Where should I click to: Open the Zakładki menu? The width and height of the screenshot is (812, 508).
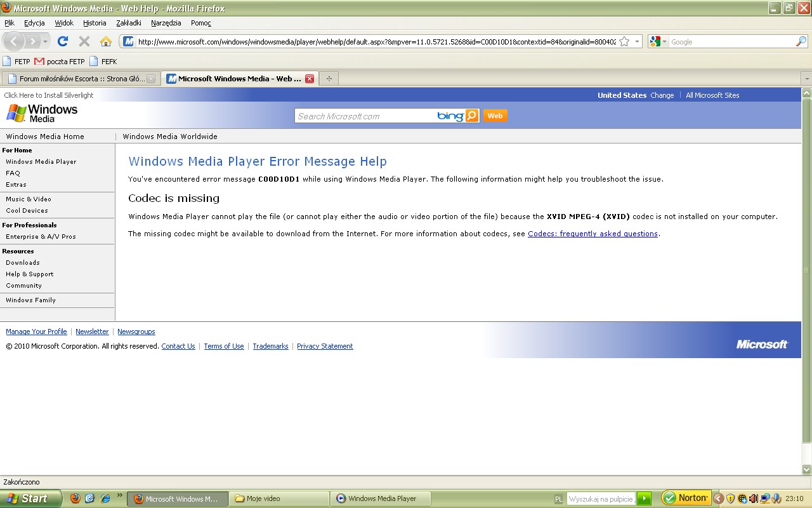[129, 23]
